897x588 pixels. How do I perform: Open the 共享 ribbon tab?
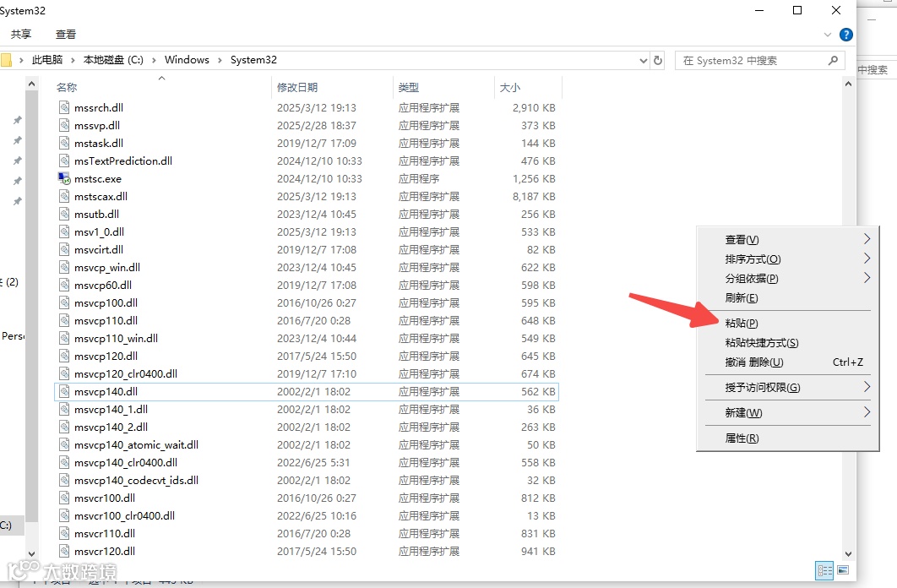pos(21,35)
